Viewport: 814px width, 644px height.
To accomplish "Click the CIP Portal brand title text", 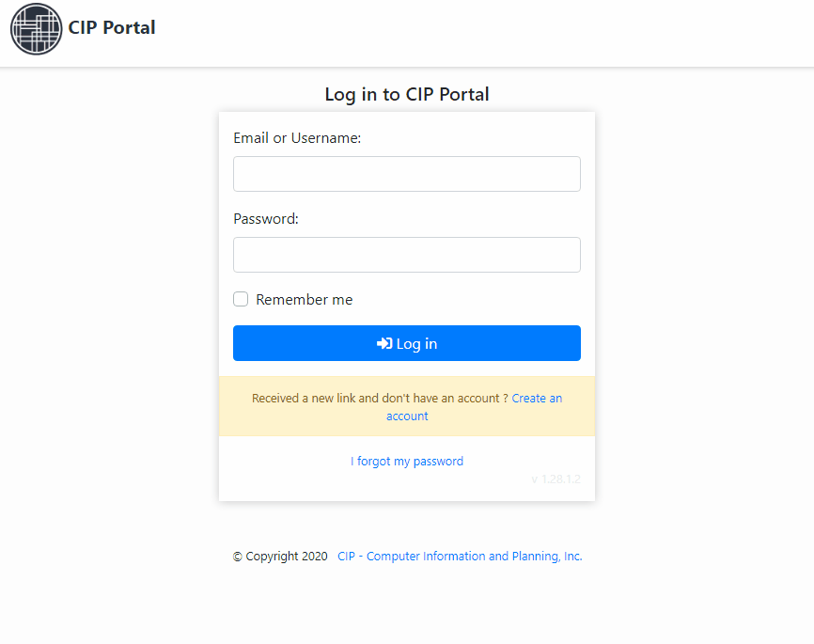I will point(112,27).
